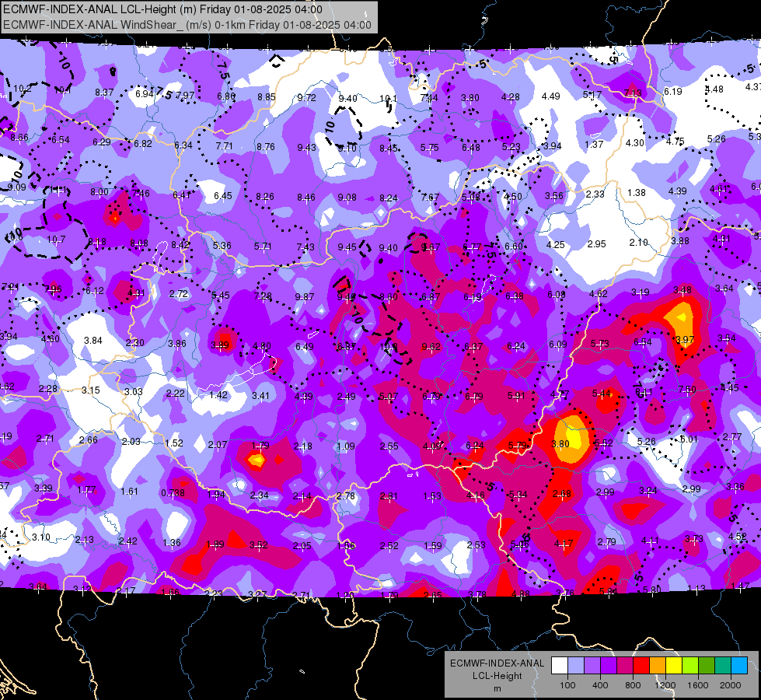This screenshot has width=761, height=700.
Task: Click the WindShear 0-1km title line
Action: pos(187,25)
